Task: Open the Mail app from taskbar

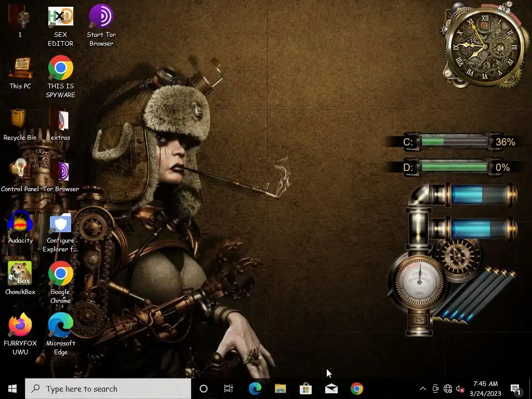Action: pos(331,389)
